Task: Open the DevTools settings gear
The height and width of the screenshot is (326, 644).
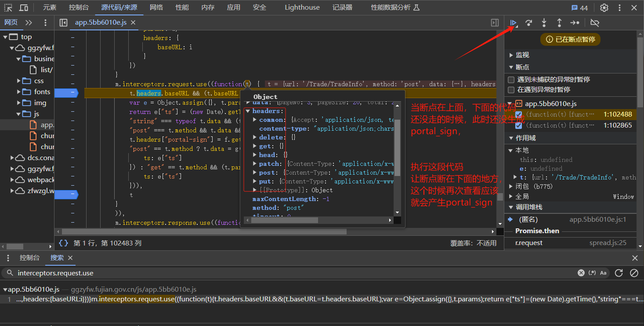Action: [604, 7]
